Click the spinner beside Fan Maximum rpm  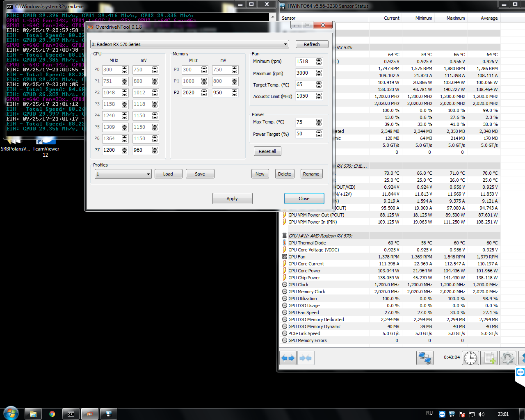(x=319, y=73)
